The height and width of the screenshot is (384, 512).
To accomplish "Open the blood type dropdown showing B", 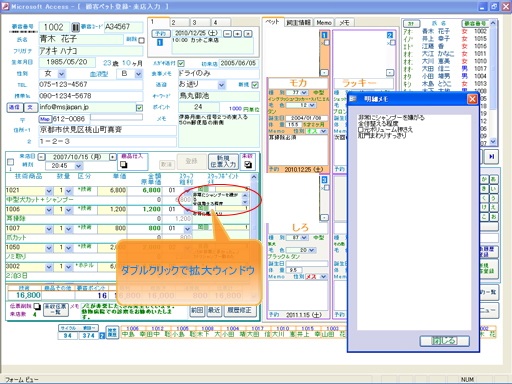I will point(138,74).
